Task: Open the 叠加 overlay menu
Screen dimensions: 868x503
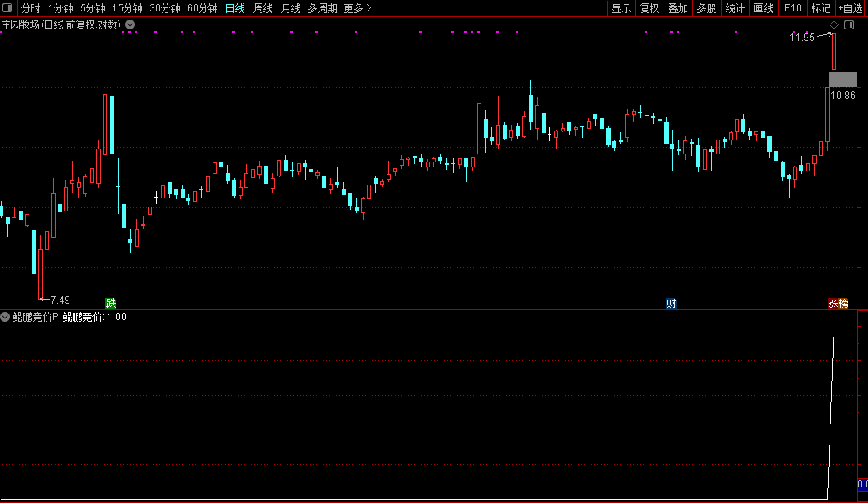Action: tap(678, 8)
